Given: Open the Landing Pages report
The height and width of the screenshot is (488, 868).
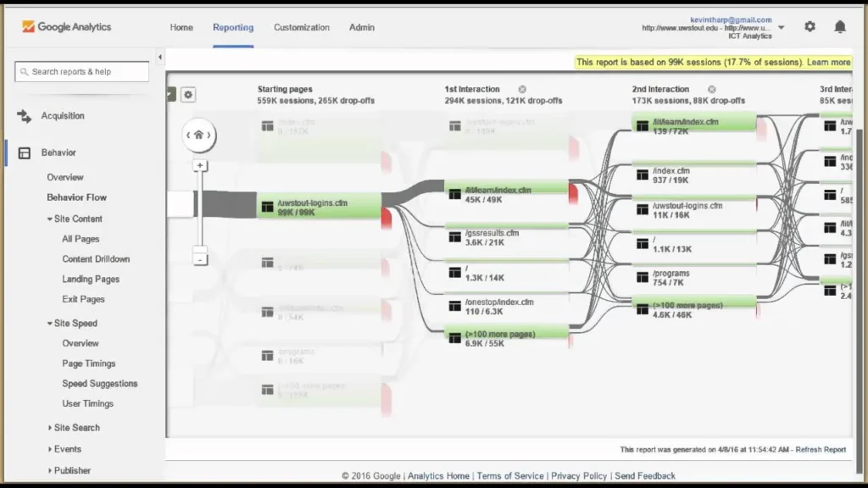Looking at the screenshot, I should coord(91,279).
